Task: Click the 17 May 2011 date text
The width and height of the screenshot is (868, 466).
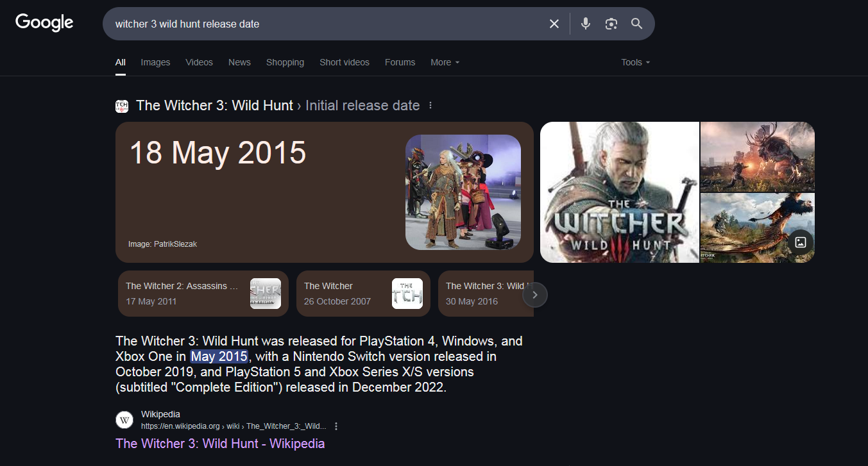Action: point(151,301)
